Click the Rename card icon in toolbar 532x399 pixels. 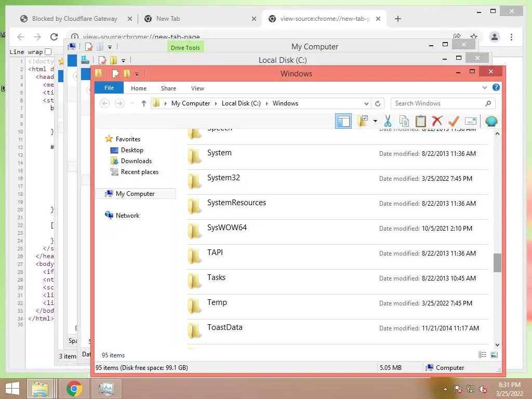click(471, 121)
